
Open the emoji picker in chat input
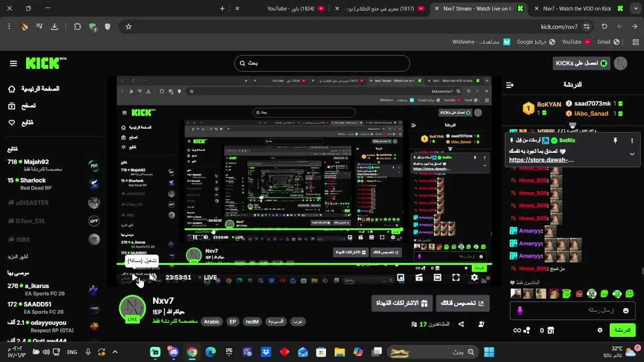coord(626,311)
